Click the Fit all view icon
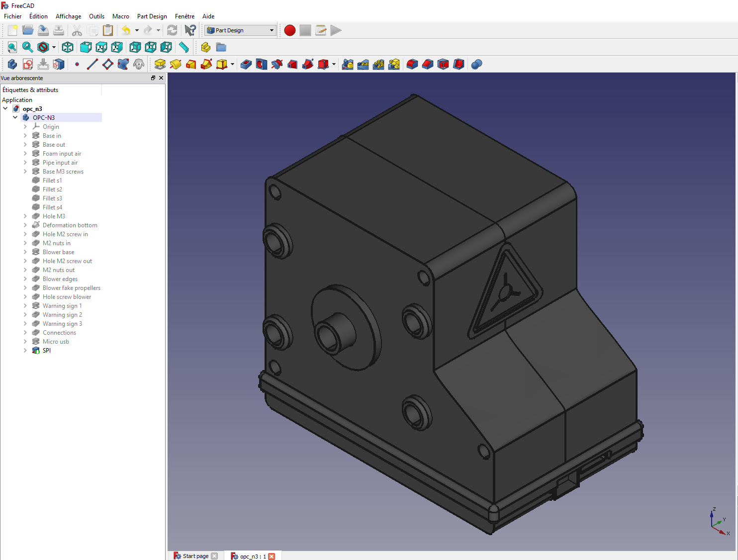The width and height of the screenshot is (738, 560). pyautogui.click(x=12, y=47)
